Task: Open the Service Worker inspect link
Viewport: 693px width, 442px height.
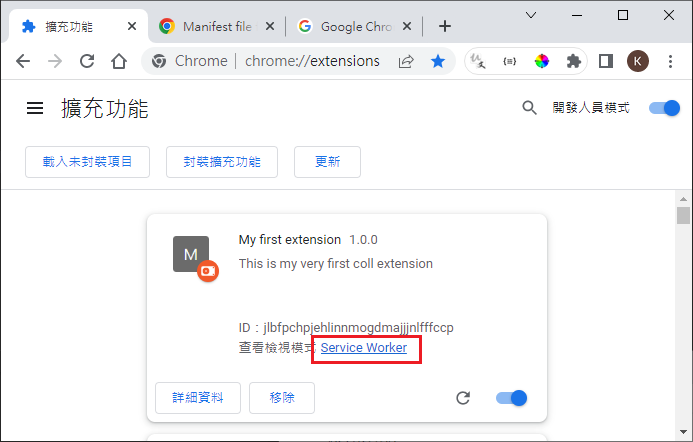Action: click(x=364, y=348)
